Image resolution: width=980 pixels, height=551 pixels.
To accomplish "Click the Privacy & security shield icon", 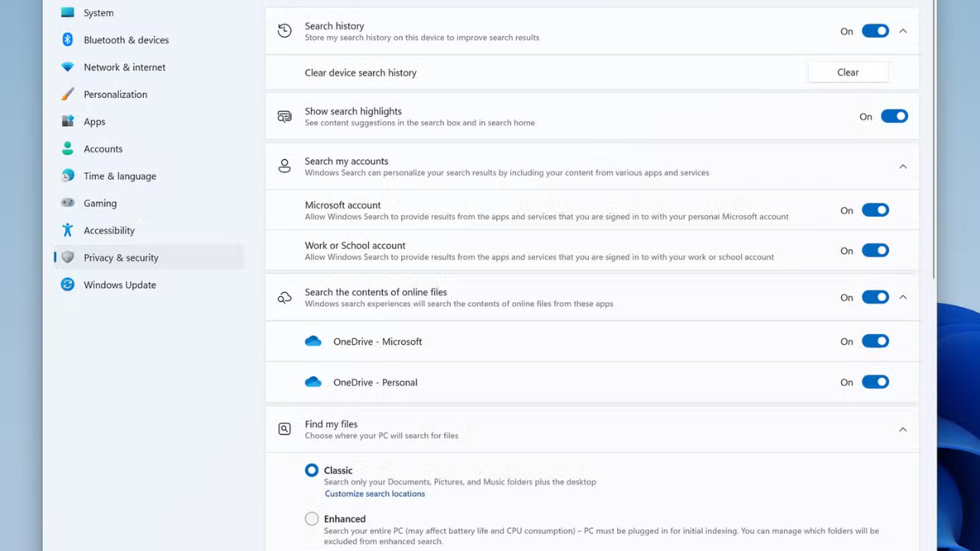I will (67, 257).
